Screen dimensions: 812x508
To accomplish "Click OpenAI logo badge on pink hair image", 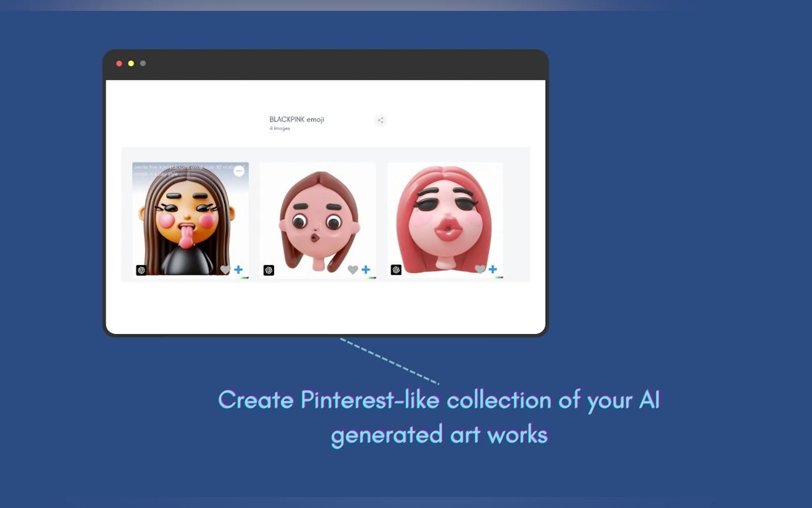I will [396, 270].
